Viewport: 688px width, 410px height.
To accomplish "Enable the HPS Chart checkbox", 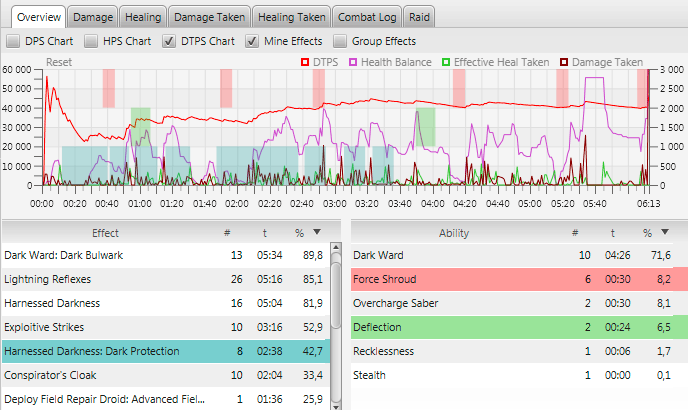I will click(x=91, y=41).
